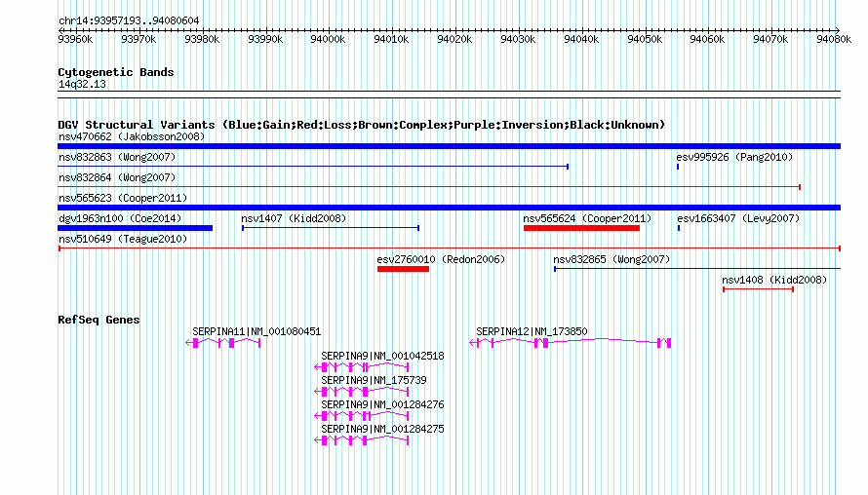868x495 pixels.
Task: Open variant label dgv1963n100 (Coe2014)
Action: (x=120, y=218)
